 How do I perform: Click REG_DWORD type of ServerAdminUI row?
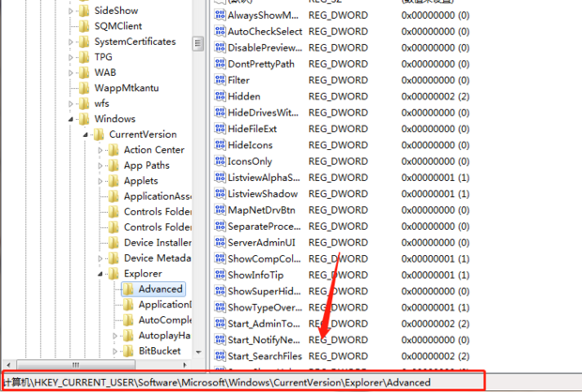pyautogui.click(x=338, y=243)
